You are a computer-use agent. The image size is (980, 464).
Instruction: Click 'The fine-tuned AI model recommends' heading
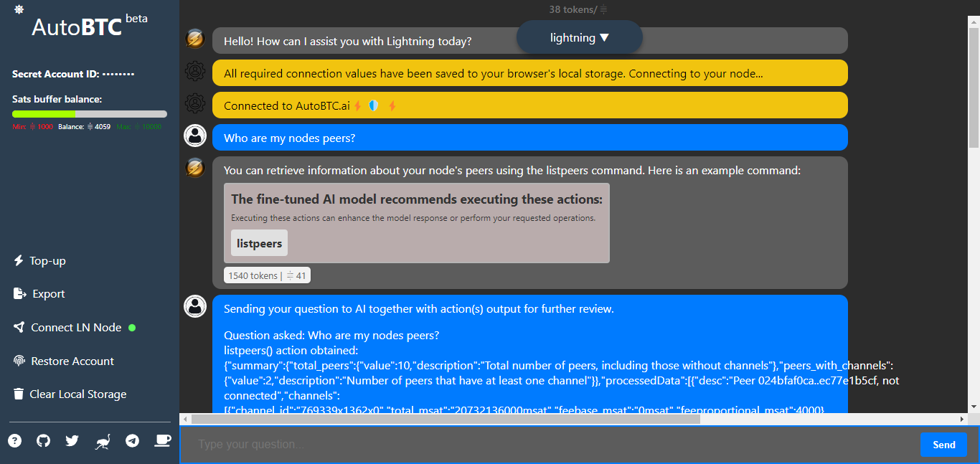[417, 199]
